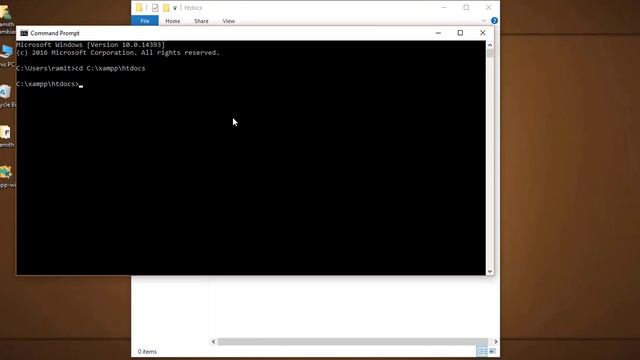640x360 pixels.
Task: Close the htdocs File Explorer window
Action: click(x=489, y=7)
